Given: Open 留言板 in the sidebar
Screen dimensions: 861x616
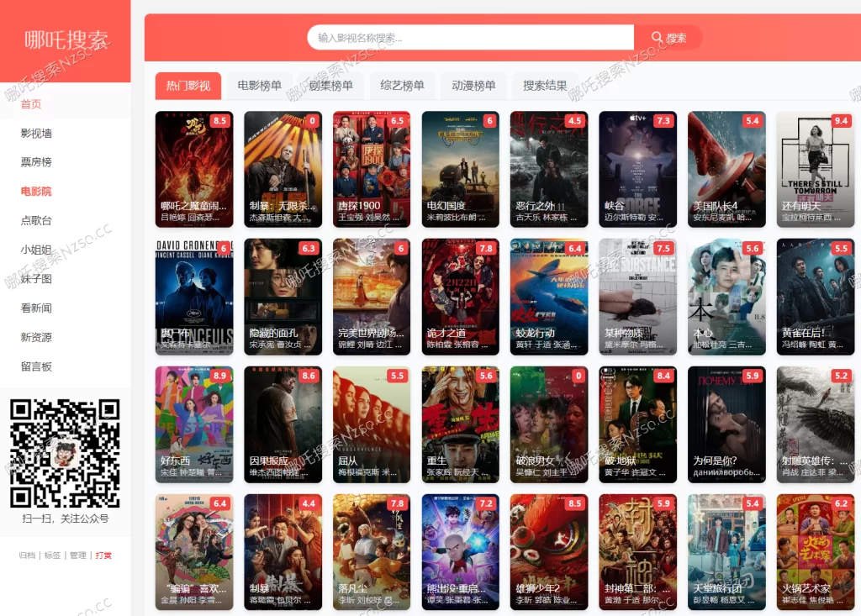Looking at the screenshot, I should coord(36,366).
